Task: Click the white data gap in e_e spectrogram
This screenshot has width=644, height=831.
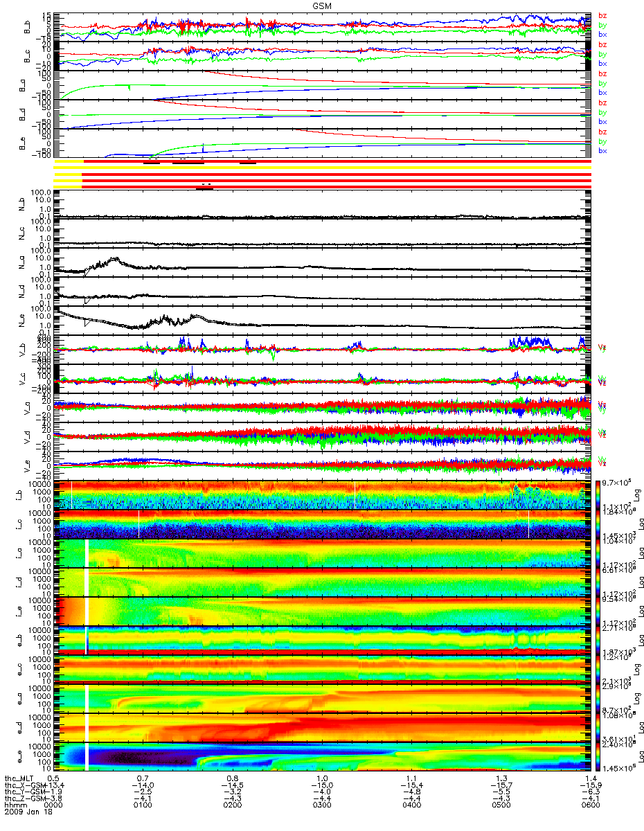Action: 87,757
